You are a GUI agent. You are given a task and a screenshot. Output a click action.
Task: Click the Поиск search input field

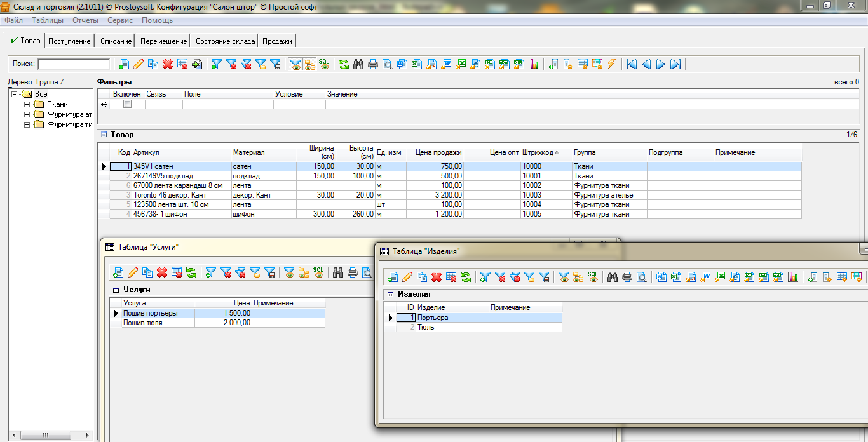tap(74, 64)
